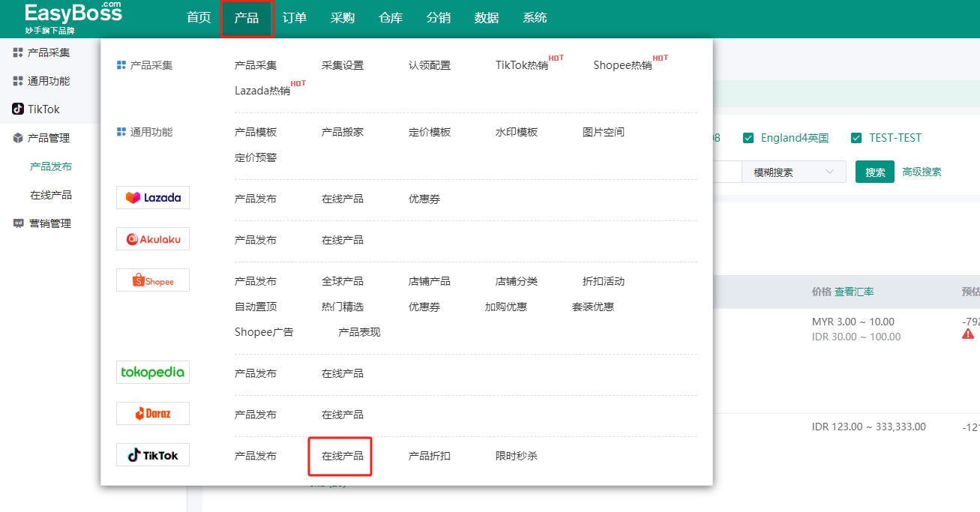Viewport: 980px width, 512px height.
Task: Select 店铺产品 in the Shopee section
Action: [430, 281]
